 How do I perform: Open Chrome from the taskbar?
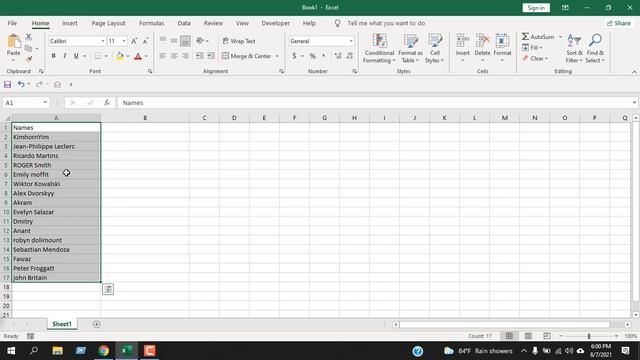104,351
